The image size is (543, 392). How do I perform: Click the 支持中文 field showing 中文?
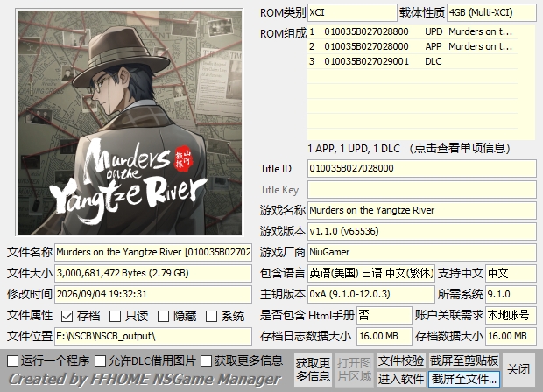511,273
